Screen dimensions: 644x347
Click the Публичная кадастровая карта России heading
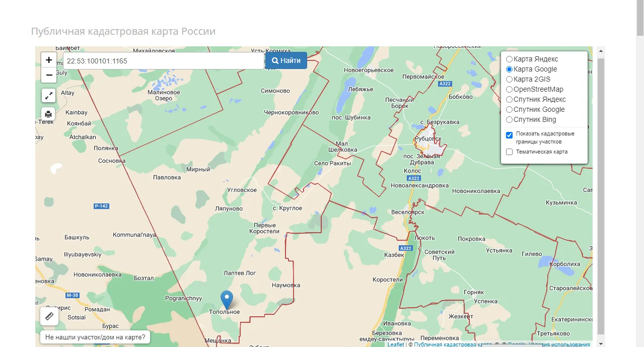pos(123,31)
